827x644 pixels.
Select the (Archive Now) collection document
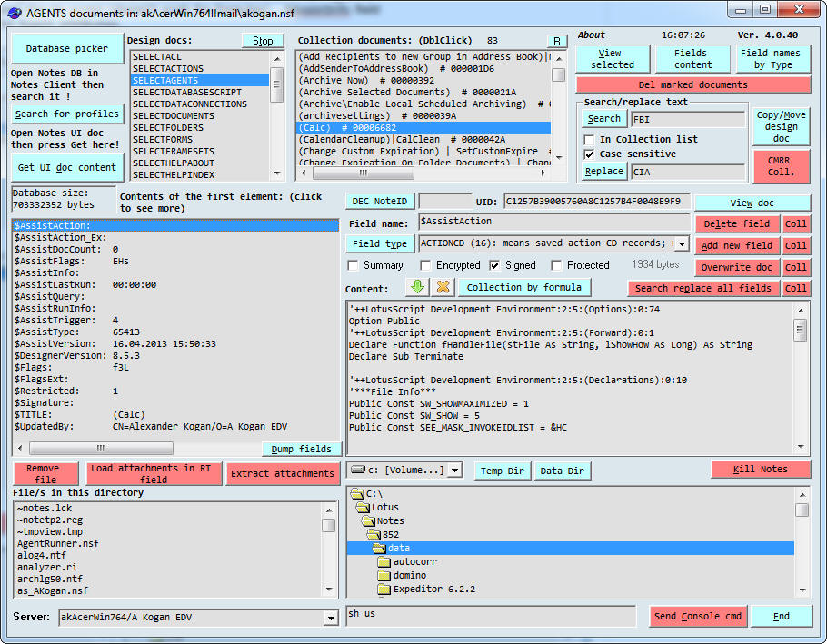423,81
